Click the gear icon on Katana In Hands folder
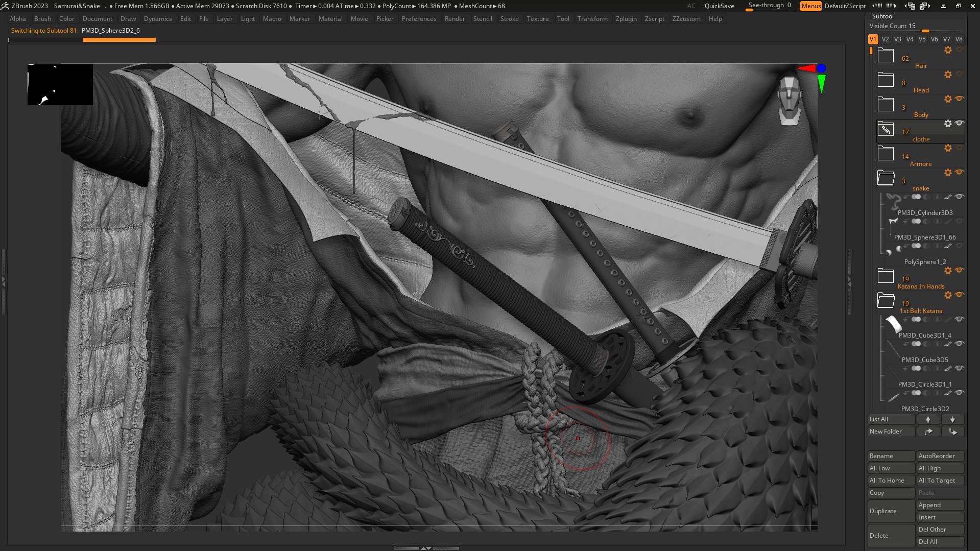980x551 pixels. tap(948, 271)
